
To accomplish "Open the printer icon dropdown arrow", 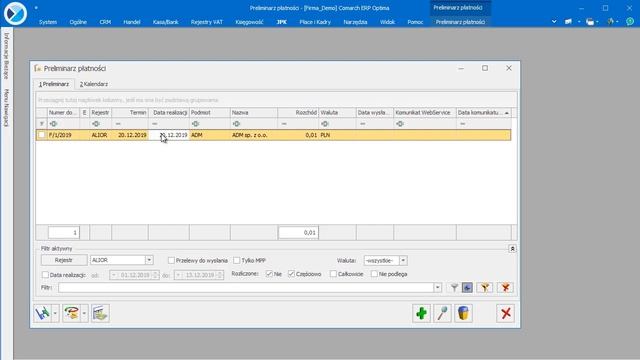I will pyautogui.click(x=598, y=22).
